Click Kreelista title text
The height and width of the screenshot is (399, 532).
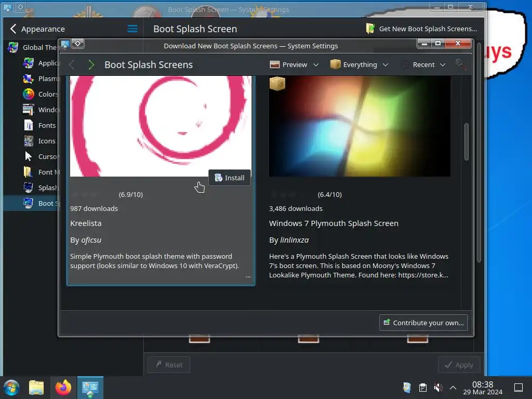point(86,223)
